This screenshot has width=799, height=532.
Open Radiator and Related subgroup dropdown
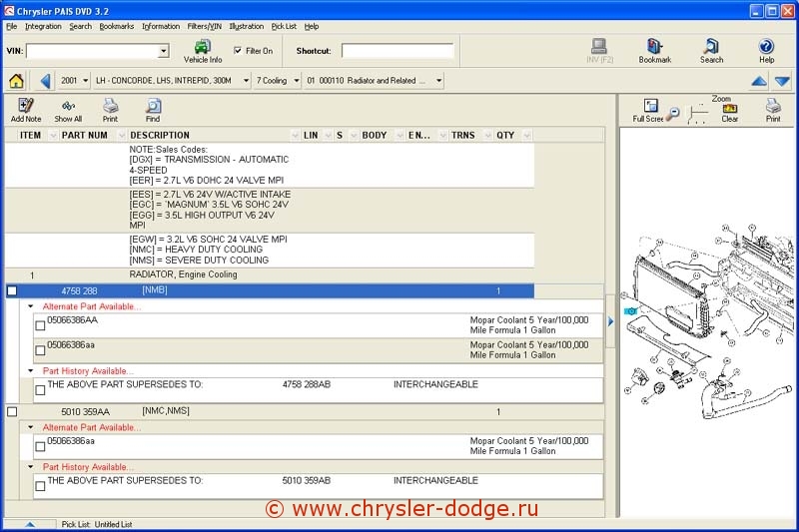coord(438,81)
